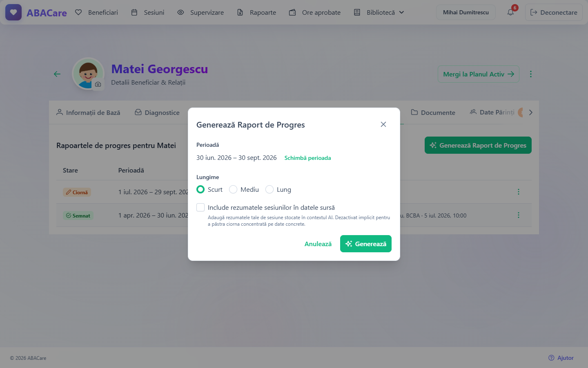Click the Generează button in dialog

[366, 244]
